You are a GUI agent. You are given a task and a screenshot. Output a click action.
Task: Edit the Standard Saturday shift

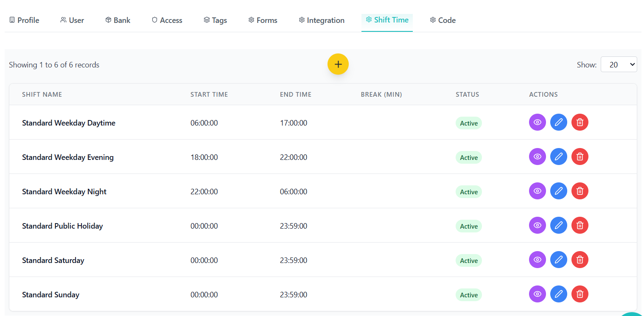point(558,260)
